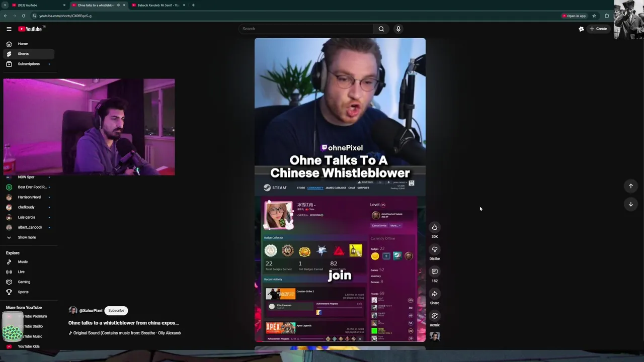Viewport: 644px width, 362px height.
Task: Open Harrison Nevel subscription channel
Action: point(29,197)
